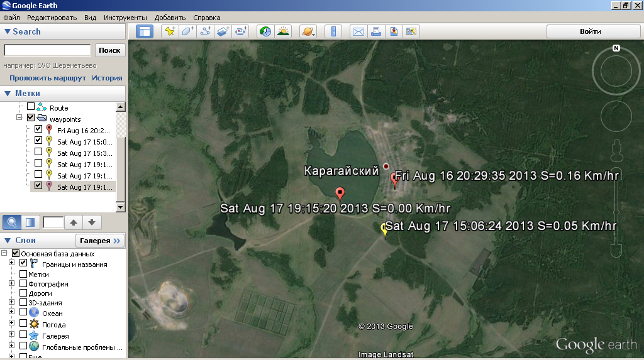Collapse the Search panel triangle

click(7, 31)
